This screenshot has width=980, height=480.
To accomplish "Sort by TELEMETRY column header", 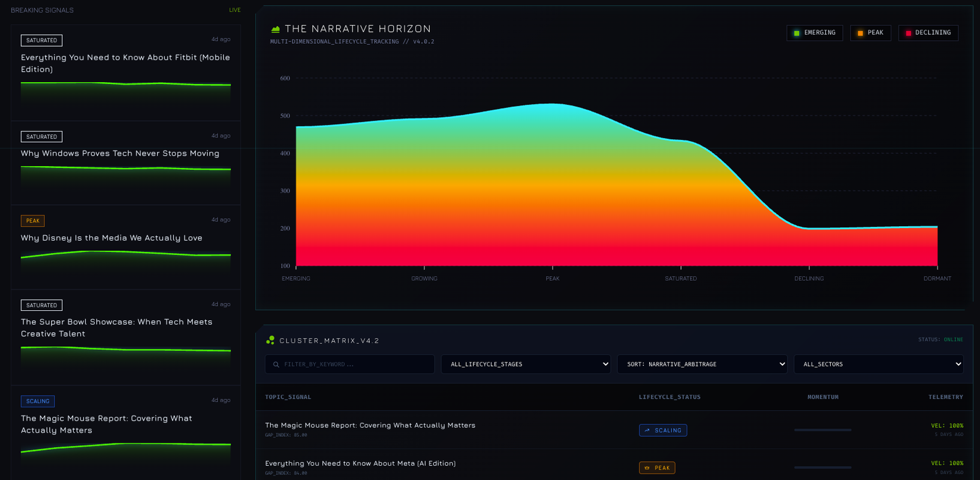I will 946,397.
